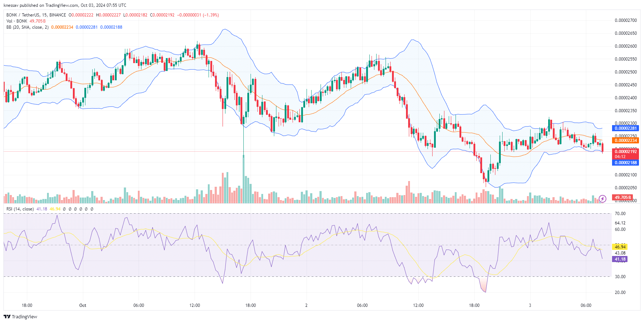Image resolution: width=644 pixels, height=323 pixels.
Task: Select the 'RSI (14, close)' indicator label
Action: [20, 209]
